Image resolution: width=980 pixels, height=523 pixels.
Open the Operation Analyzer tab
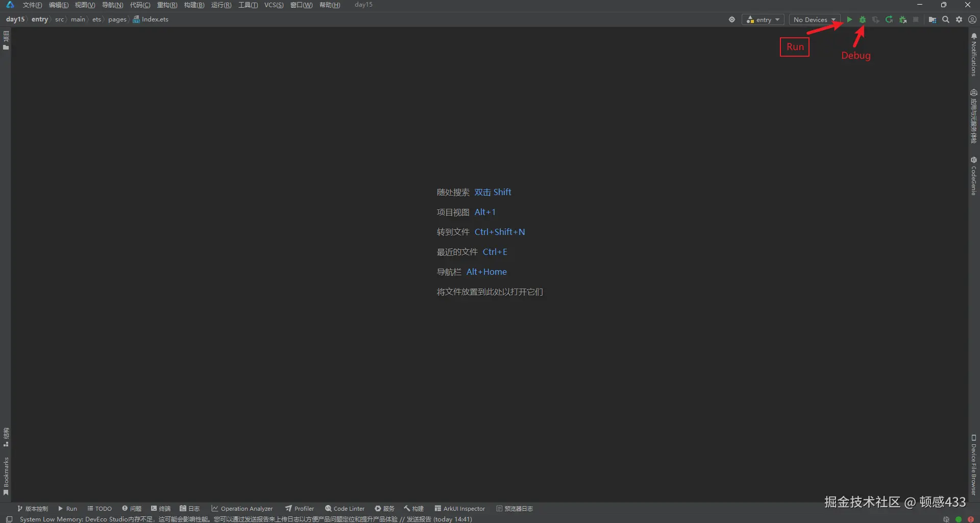pos(242,509)
